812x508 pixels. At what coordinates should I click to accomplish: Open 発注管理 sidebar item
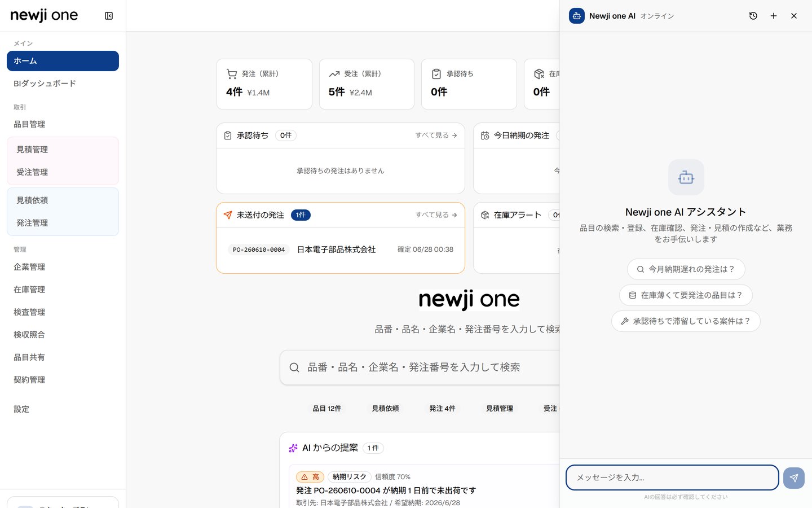click(63, 223)
